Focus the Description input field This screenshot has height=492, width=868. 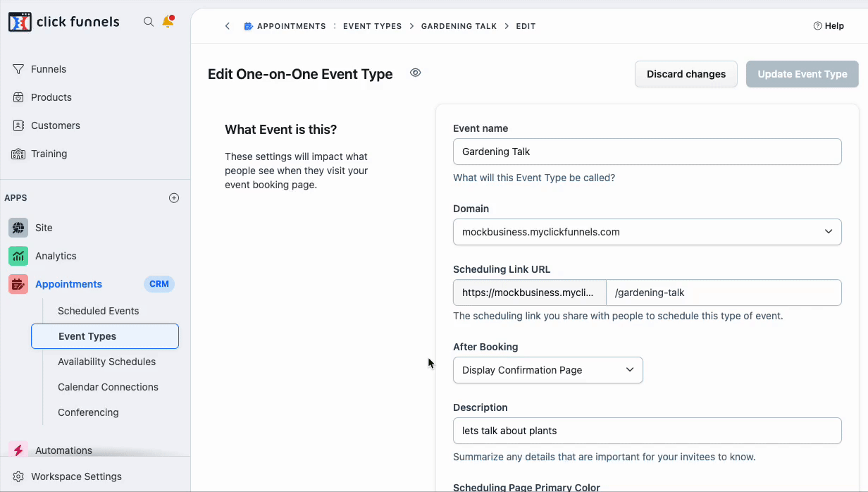tap(647, 431)
